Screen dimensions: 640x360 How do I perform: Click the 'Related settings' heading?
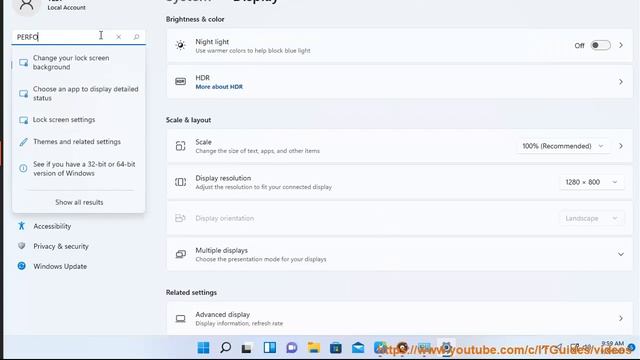(191, 293)
